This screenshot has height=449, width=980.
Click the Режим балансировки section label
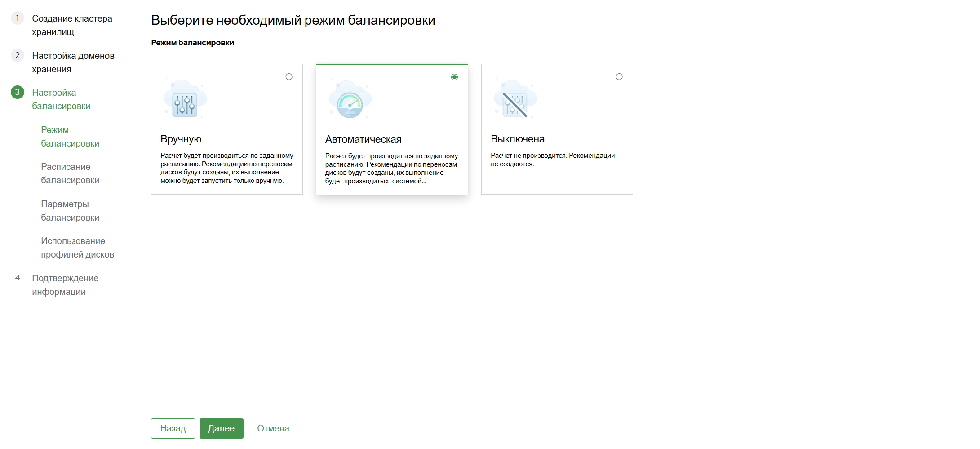[x=192, y=43]
